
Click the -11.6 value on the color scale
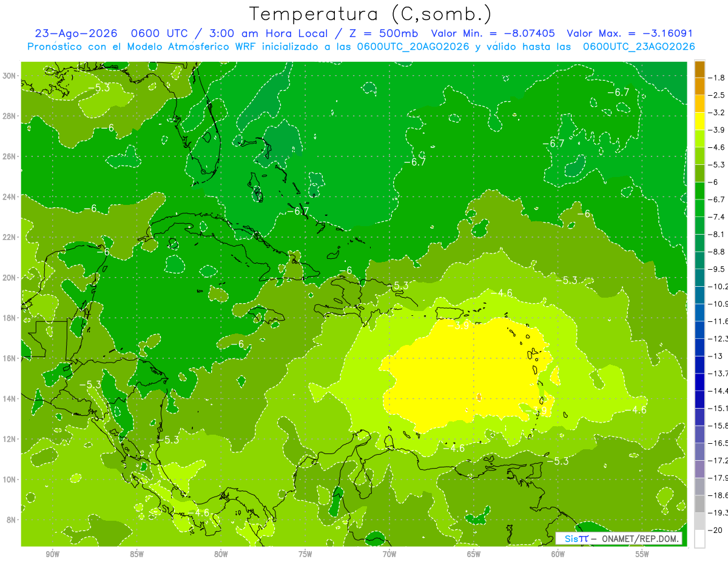pyautogui.click(x=719, y=321)
